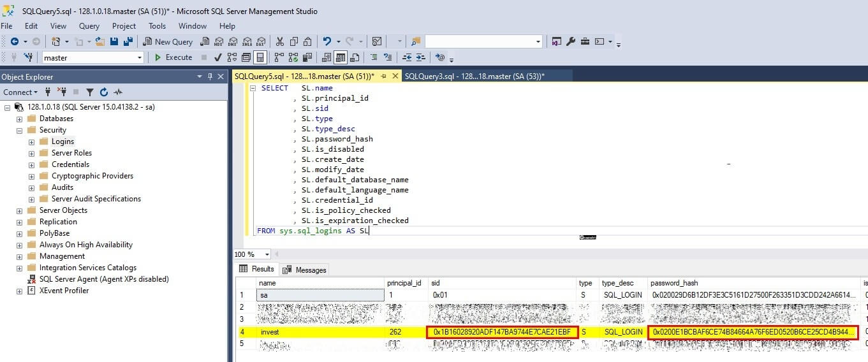Click the Change Connection icon beside database box

pos(29,57)
